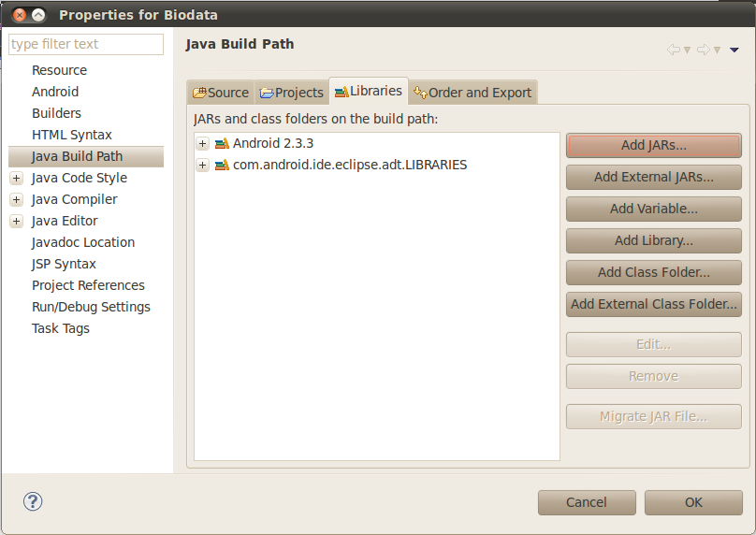Confirm the dialog with OK
The image size is (756, 535).
693,502
